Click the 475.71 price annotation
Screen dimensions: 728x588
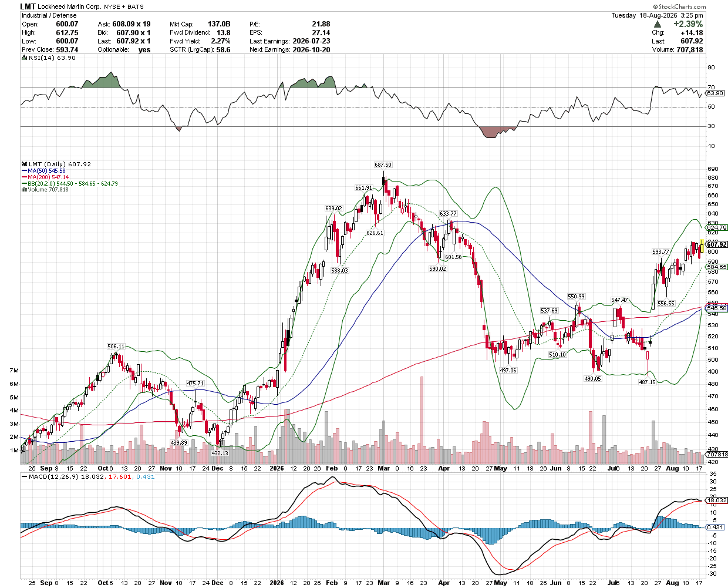click(195, 384)
